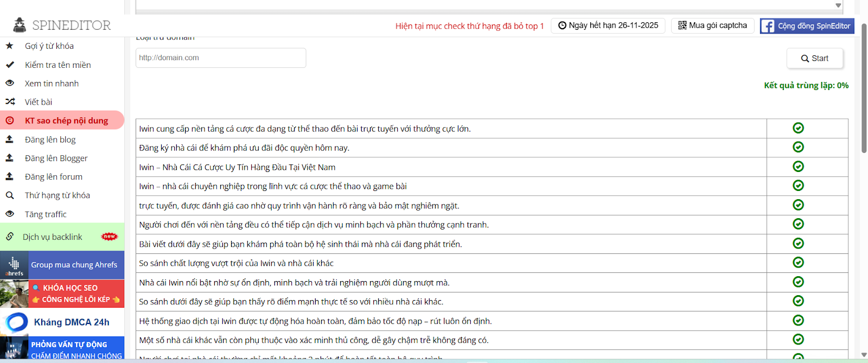Click the scrollbar down arrow at bottom right
Viewport: 868px width, 363px height.
tap(864, 355)
